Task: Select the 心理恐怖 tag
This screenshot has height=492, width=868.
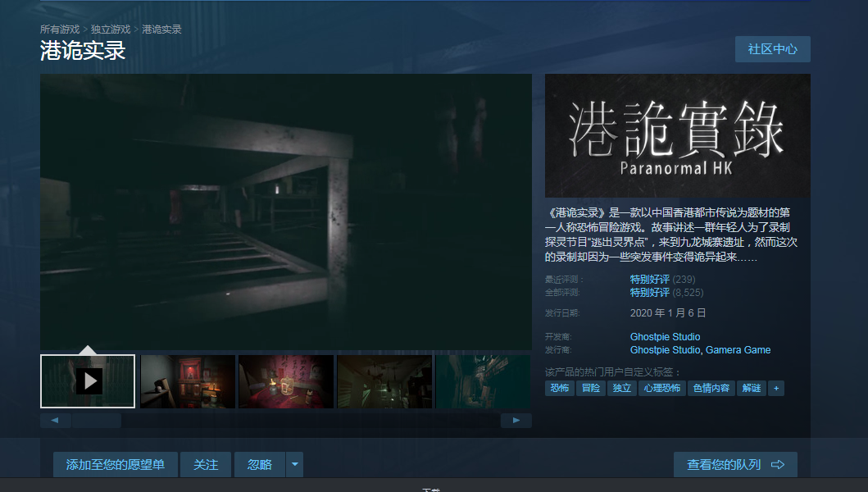Action: tap(662, 389)
